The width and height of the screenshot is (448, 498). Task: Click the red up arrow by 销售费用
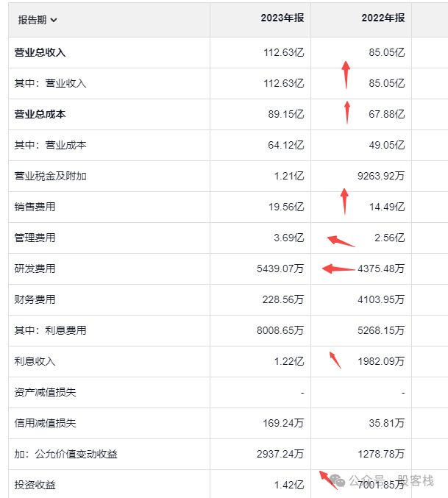(344, 201)
